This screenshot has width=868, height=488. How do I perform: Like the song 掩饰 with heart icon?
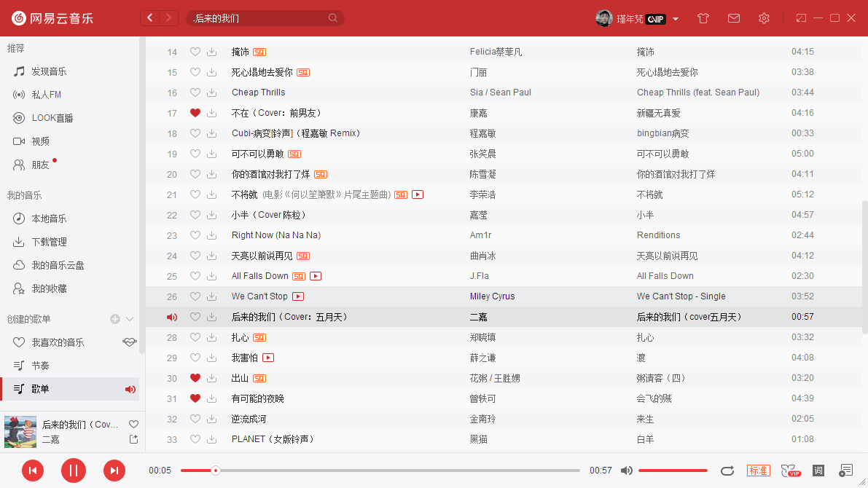[195, 52]
